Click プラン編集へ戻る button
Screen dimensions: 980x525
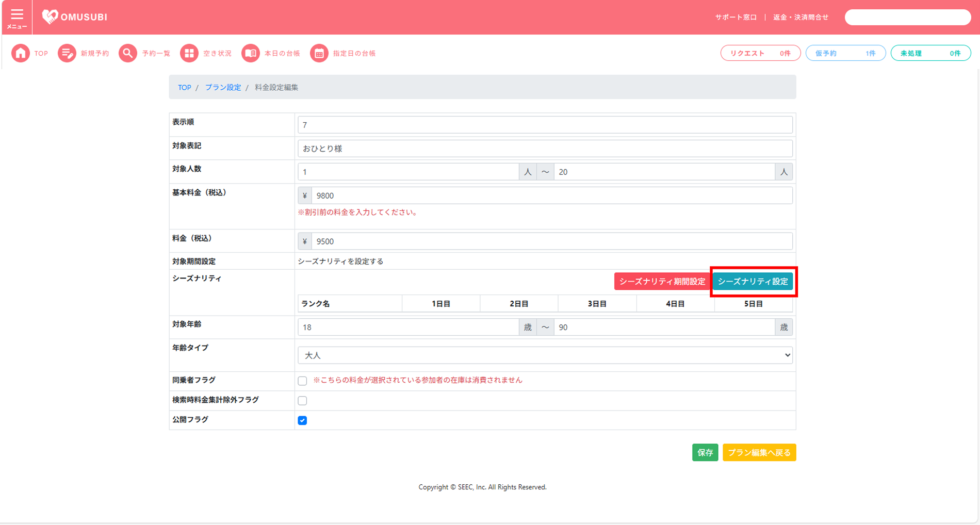(759, 453)
